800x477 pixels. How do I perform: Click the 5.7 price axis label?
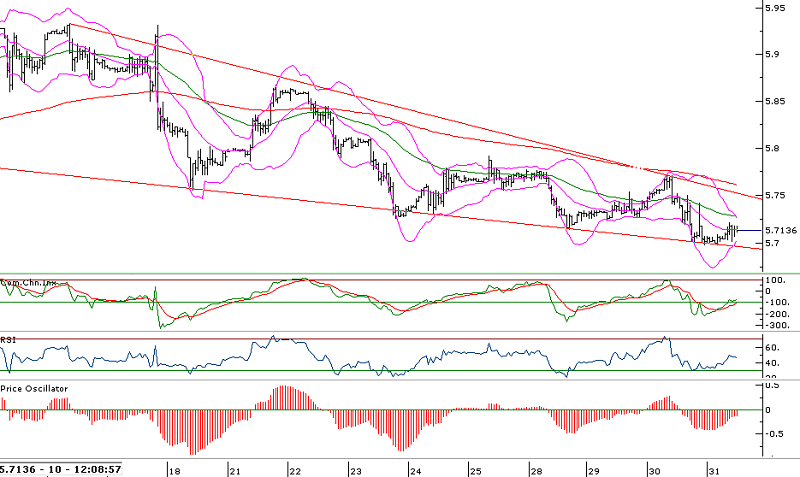[x=772, y=243]
